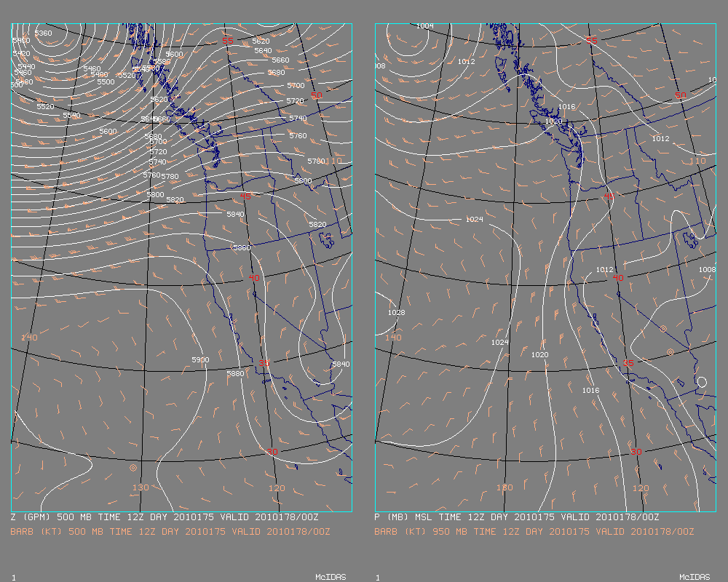
Task: Click the 'P (MB) MSL' caption line
Action: (517, 517)
